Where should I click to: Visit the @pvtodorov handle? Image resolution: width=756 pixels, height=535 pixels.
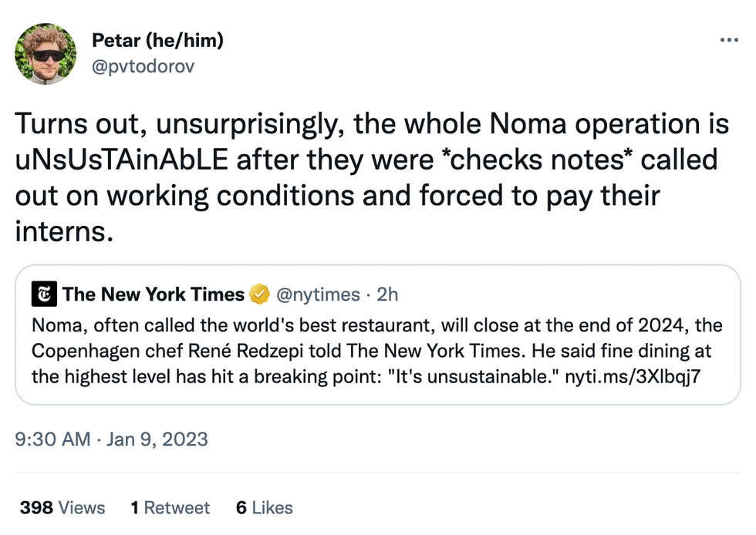[x=143, y=66]
